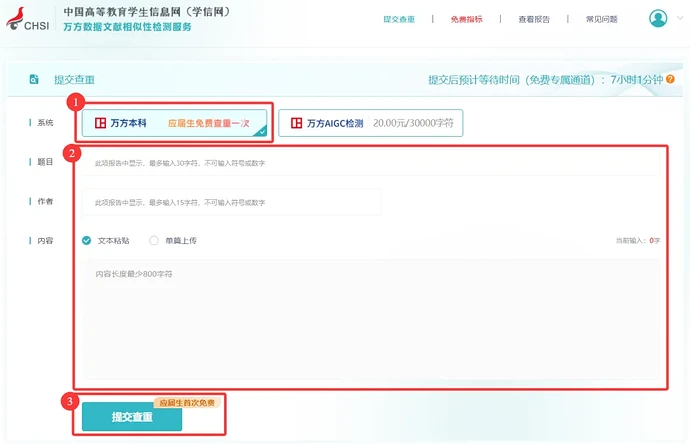690x444 pixels.
Task: Open the 常见问题 menu tab
Action: [x=602, y=19]
